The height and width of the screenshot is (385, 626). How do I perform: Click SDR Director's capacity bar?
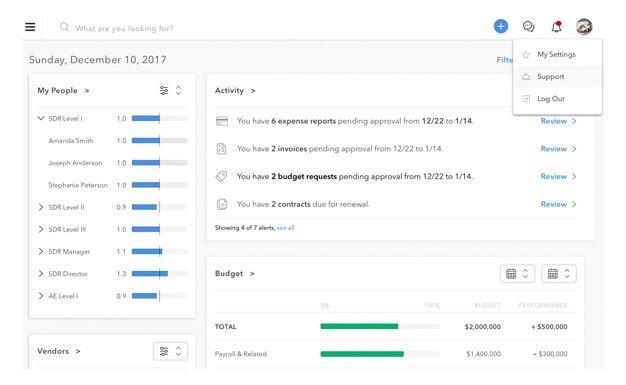point(159,274)
